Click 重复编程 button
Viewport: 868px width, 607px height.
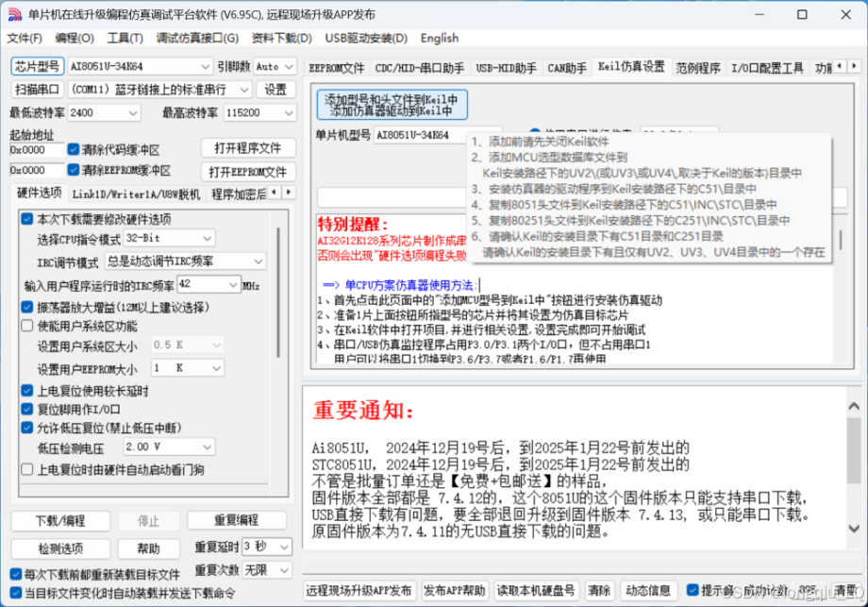coord(237,520)
